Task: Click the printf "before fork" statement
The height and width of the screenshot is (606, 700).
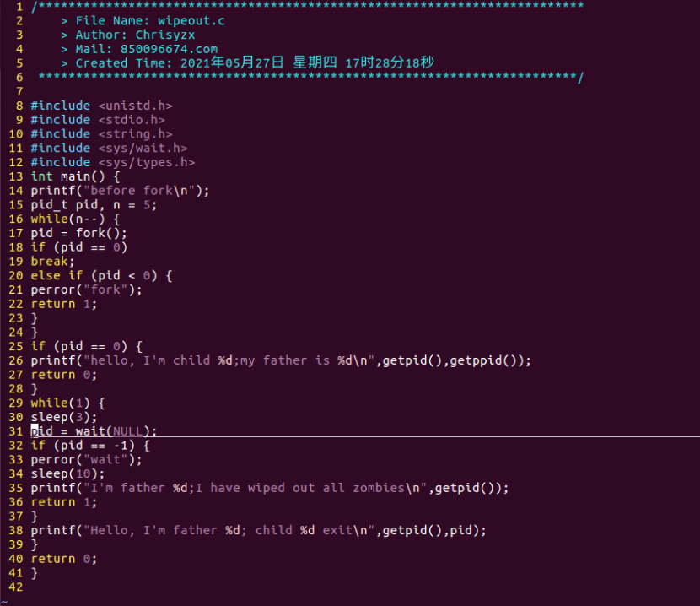Action: click(120, 191)
